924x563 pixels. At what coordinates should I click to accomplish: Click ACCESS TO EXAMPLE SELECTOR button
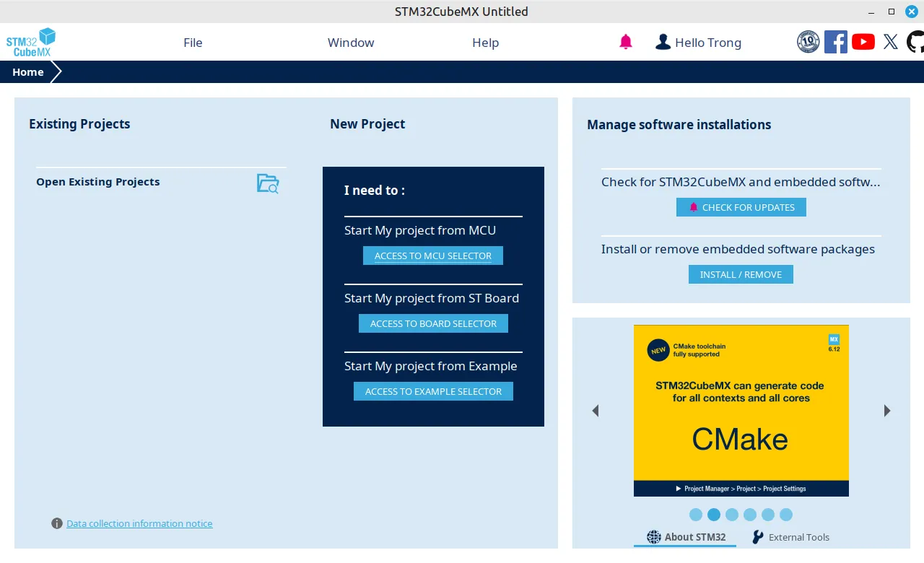(x=433, y=391)
